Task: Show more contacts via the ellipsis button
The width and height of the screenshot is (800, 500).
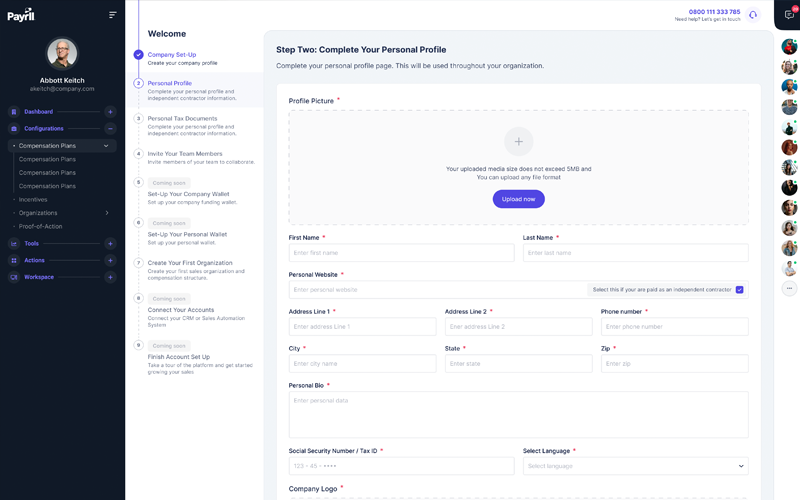Action: coord(789,288)
